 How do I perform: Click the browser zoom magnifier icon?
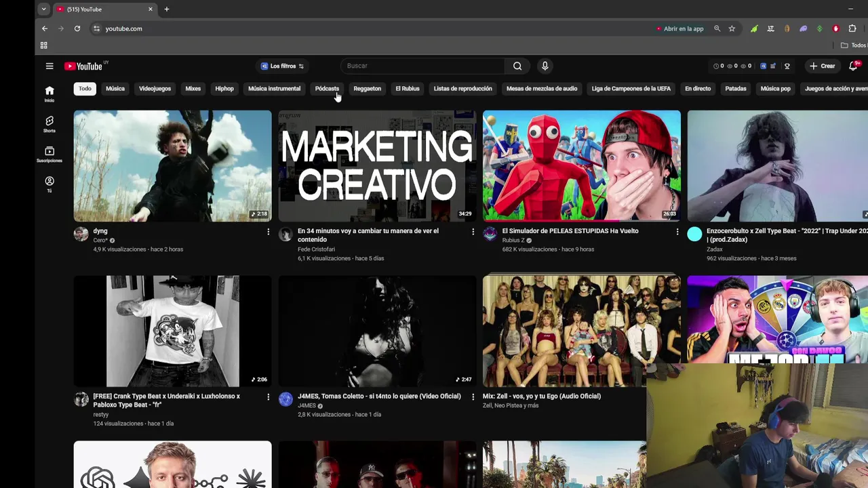coord(717,28)
